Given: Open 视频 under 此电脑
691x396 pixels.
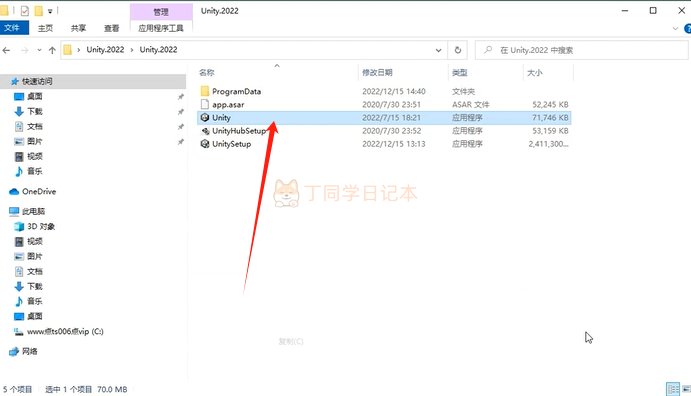Looking at the screenshot, I should click(35, 241).
